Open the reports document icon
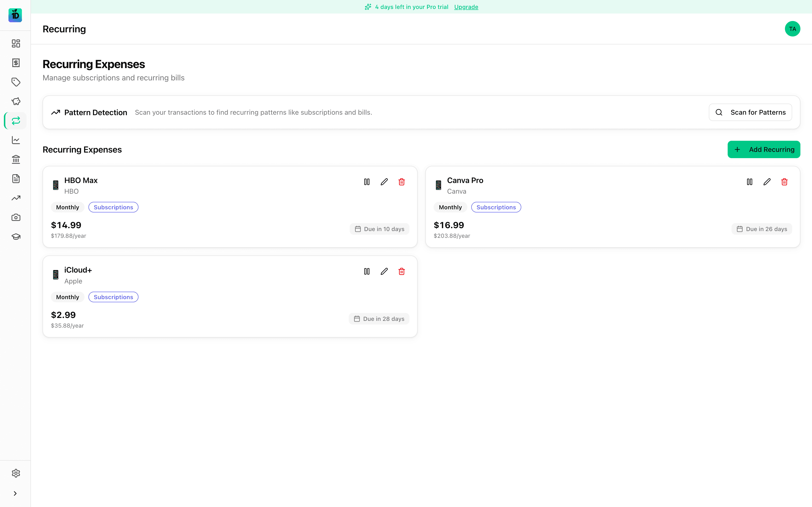The width and height of the screenshot is (812, 507). [15, 178]
